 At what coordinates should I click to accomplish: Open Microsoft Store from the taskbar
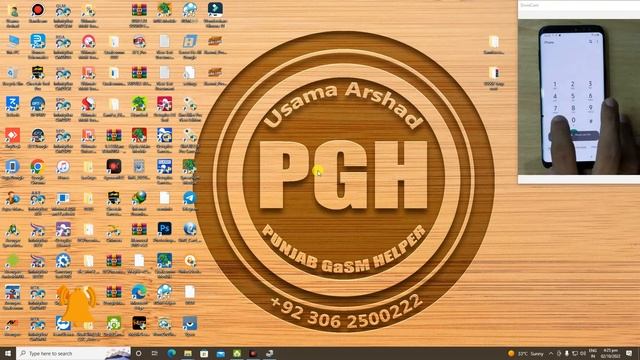204,353
